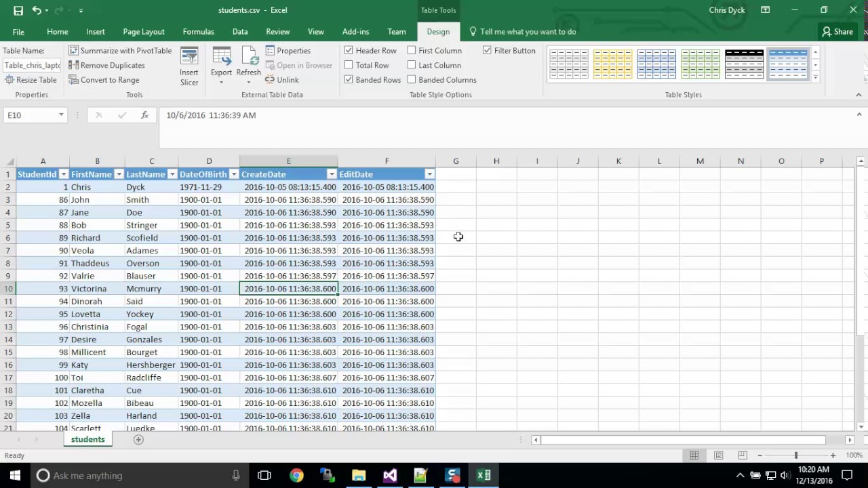Switch to Excel taskbar icon
868x488 pixels.
point(484,476)
